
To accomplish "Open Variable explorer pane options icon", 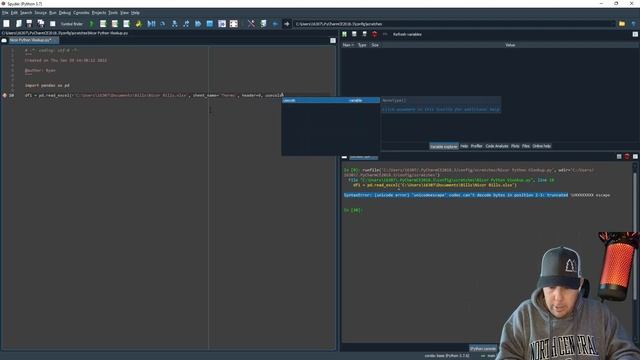I will (x=635, y=34).
